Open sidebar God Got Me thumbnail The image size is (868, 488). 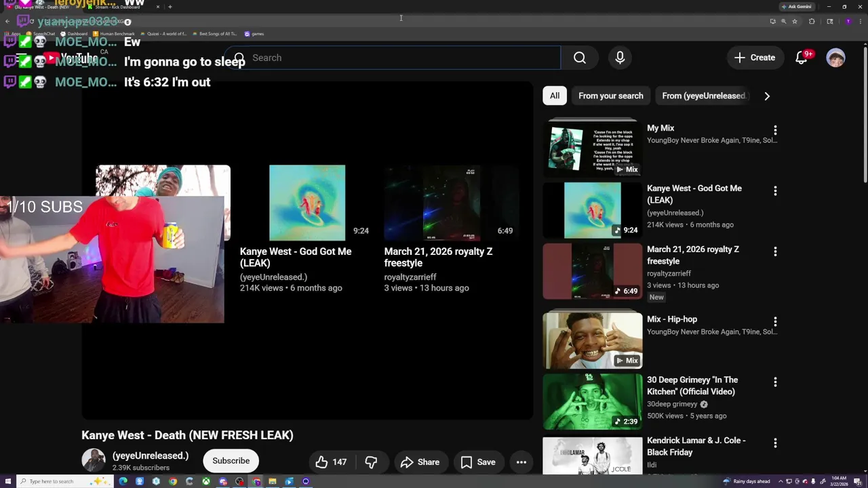pos(593,211)
